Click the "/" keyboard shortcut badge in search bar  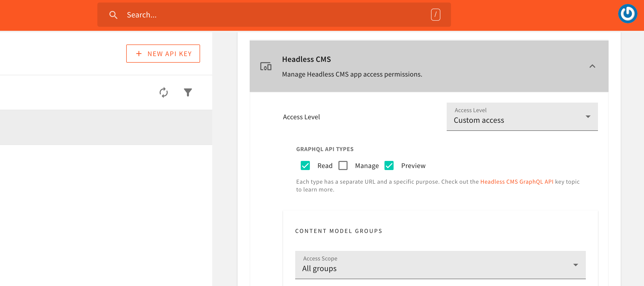pos(435,15)
